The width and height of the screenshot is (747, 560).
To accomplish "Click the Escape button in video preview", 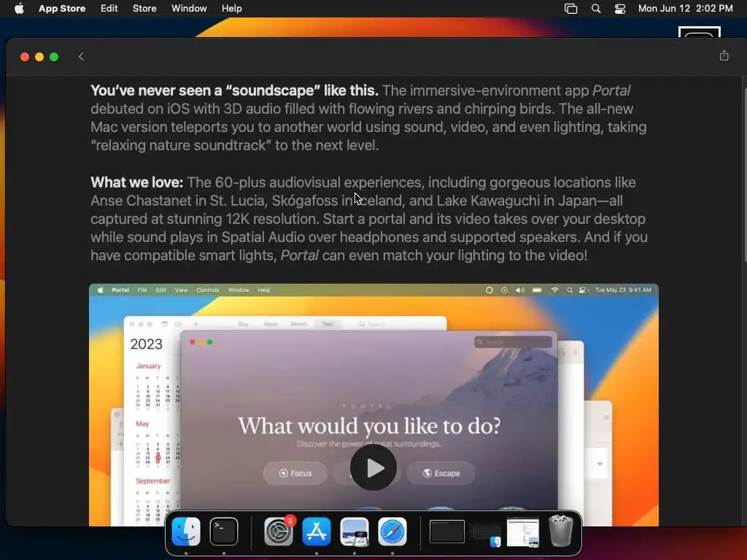I will (x=441, y=473).
